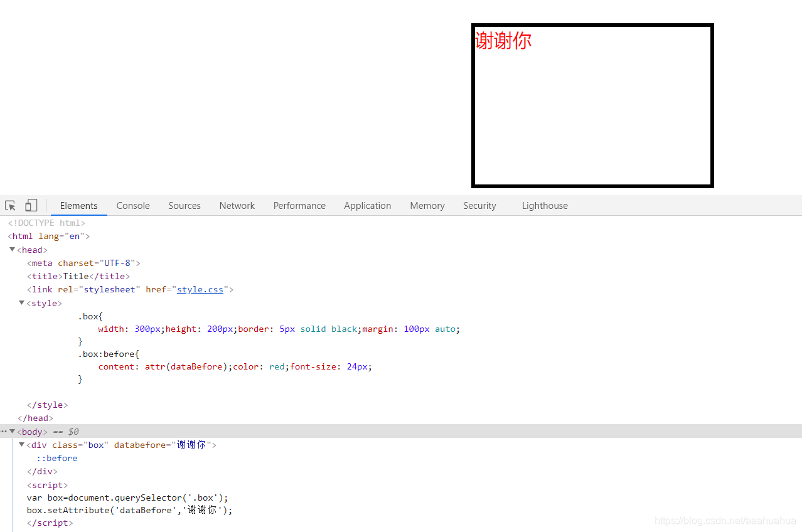Viewport: 802px width, 532px height.
Task: Select the title Title node
Action: tap(78, 277)
